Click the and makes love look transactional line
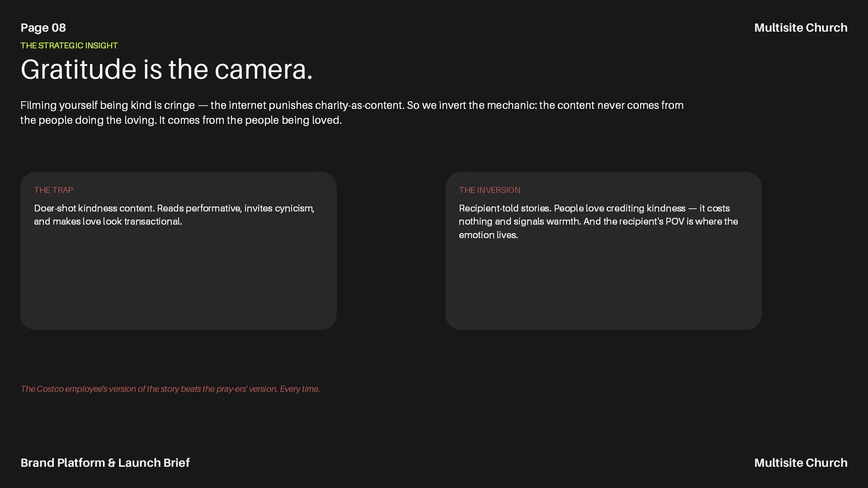 point(108,221)
